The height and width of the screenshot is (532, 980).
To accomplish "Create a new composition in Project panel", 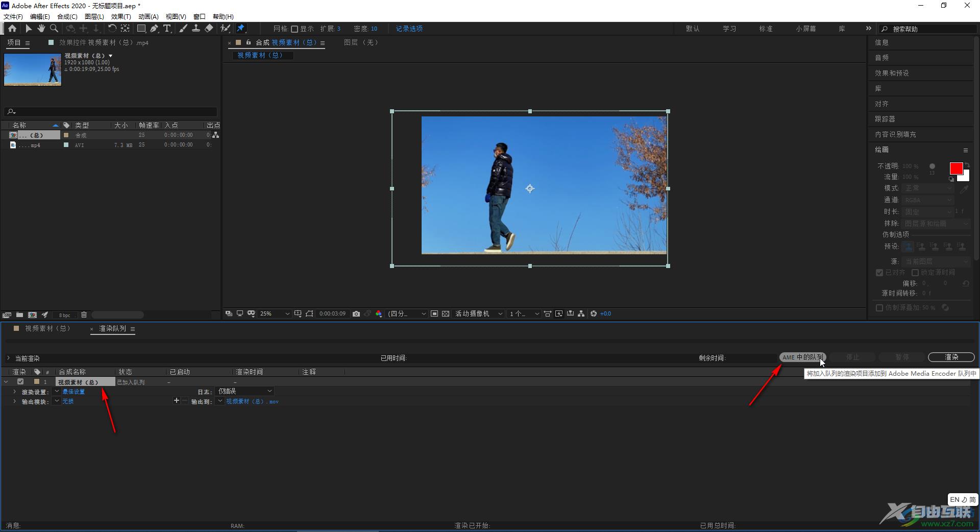I will tap(32, 315).
